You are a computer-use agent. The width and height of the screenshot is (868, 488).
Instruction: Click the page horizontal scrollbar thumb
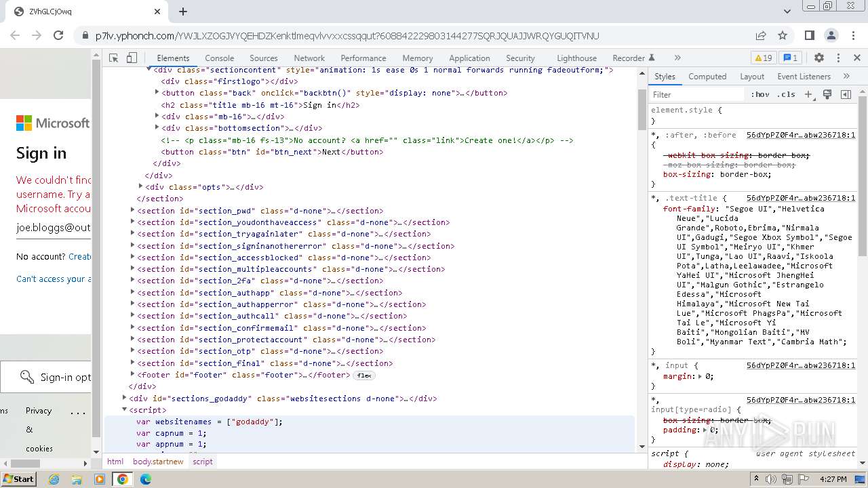click(x=26, y=464)
